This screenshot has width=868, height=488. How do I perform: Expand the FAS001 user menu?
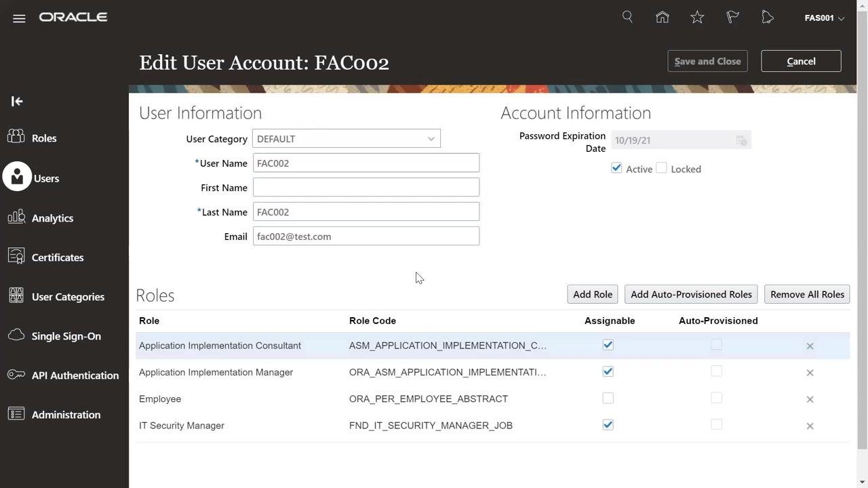(x=824, y=18)
